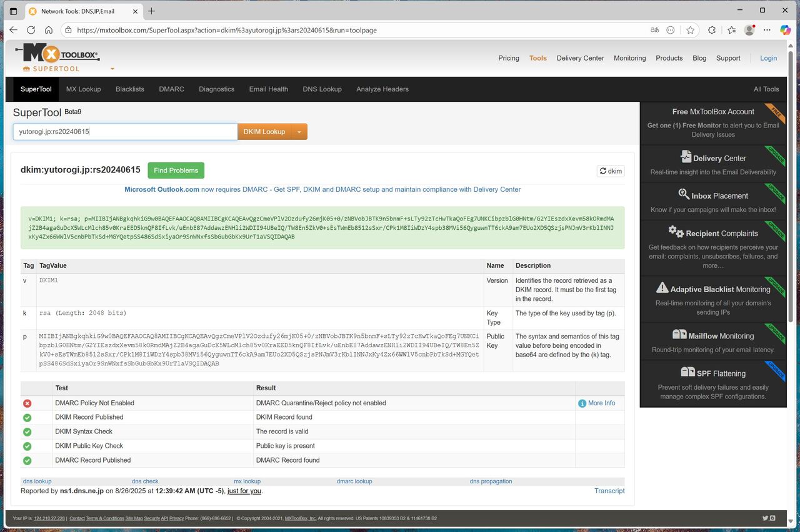Focus the SuperTool lookup input field
Screen dimensions: 800x532
[x=125, y=132]
